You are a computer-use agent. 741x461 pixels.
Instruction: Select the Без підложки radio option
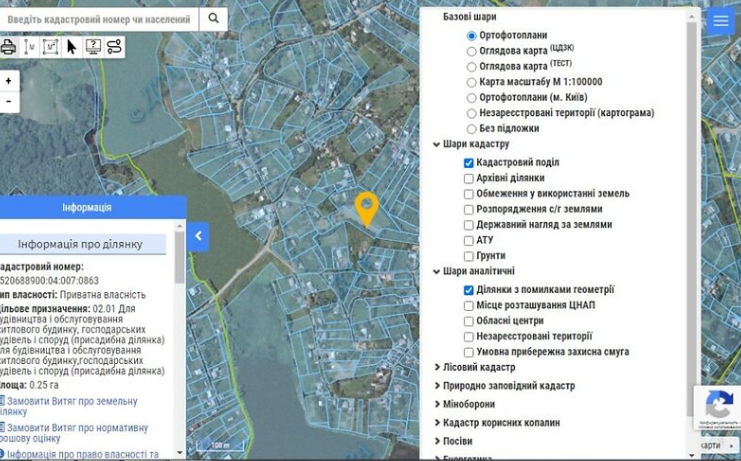(472, 129)
